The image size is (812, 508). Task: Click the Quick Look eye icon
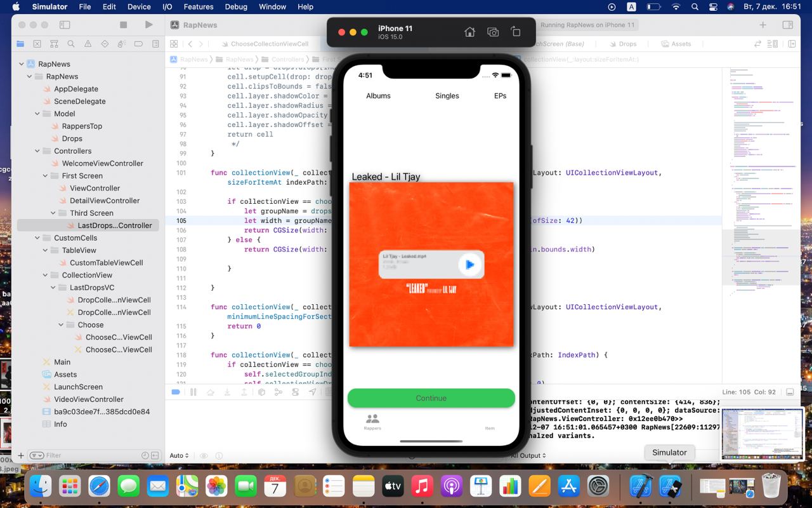click(x=204, y=456)
